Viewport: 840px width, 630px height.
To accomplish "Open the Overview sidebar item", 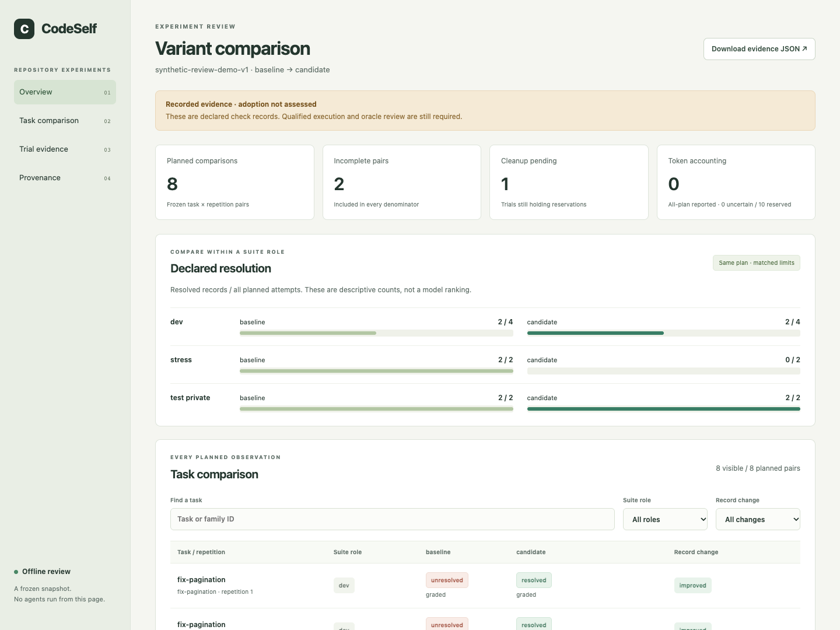I will (x=65, y=92).
